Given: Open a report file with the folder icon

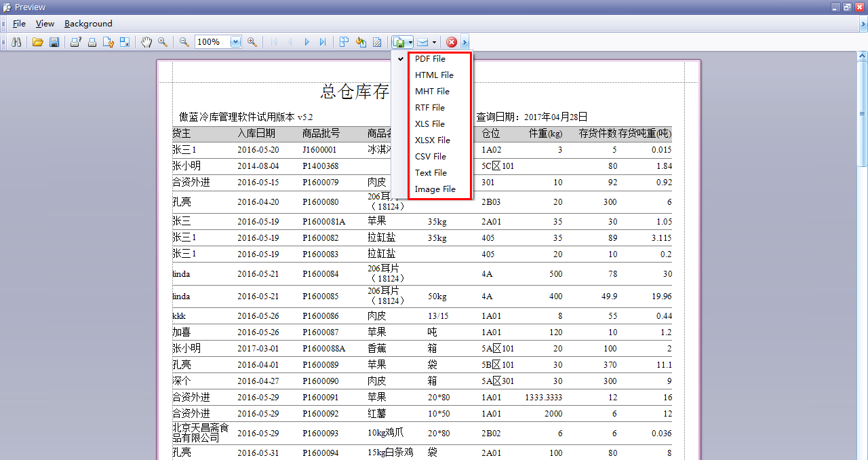Looking at the screenshot, I should tap(37, 41).
